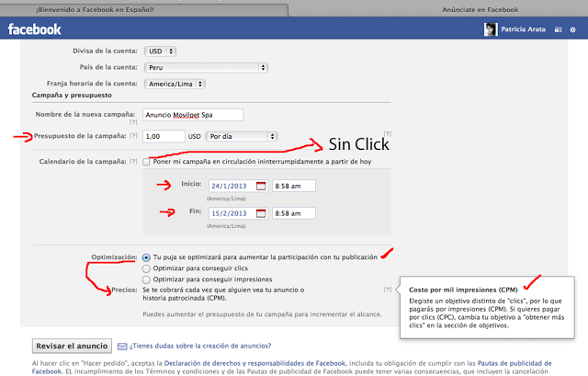
Task: Open the America/Lima time zone dropdown
Action: pos(175,84)
